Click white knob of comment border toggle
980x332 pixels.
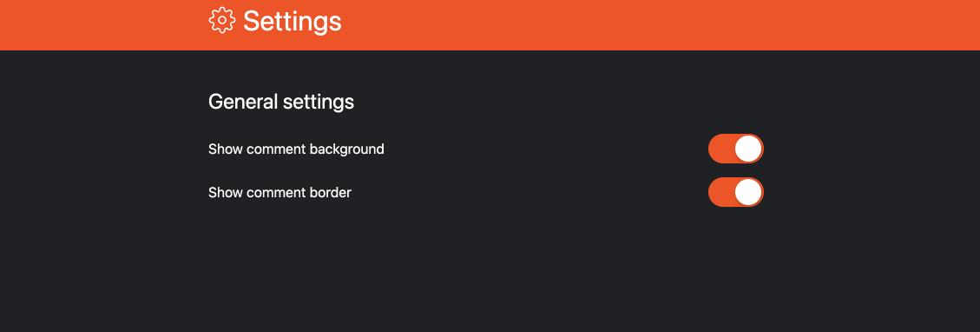click(748, 192)
